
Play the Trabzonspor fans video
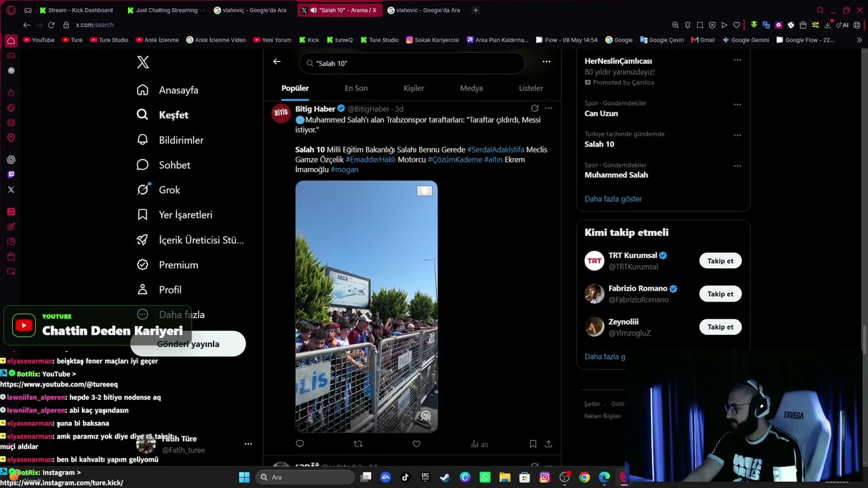pos(366,306)
